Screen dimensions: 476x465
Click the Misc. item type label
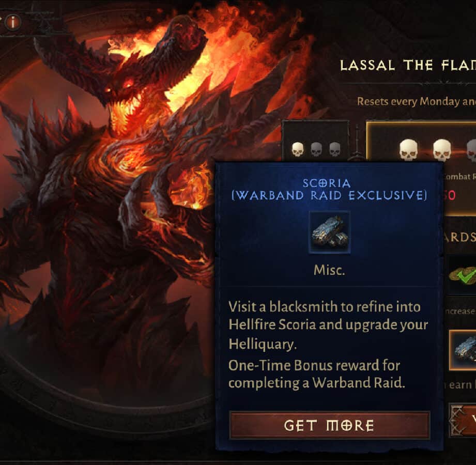pyautogui.click(x=329, y=270)
